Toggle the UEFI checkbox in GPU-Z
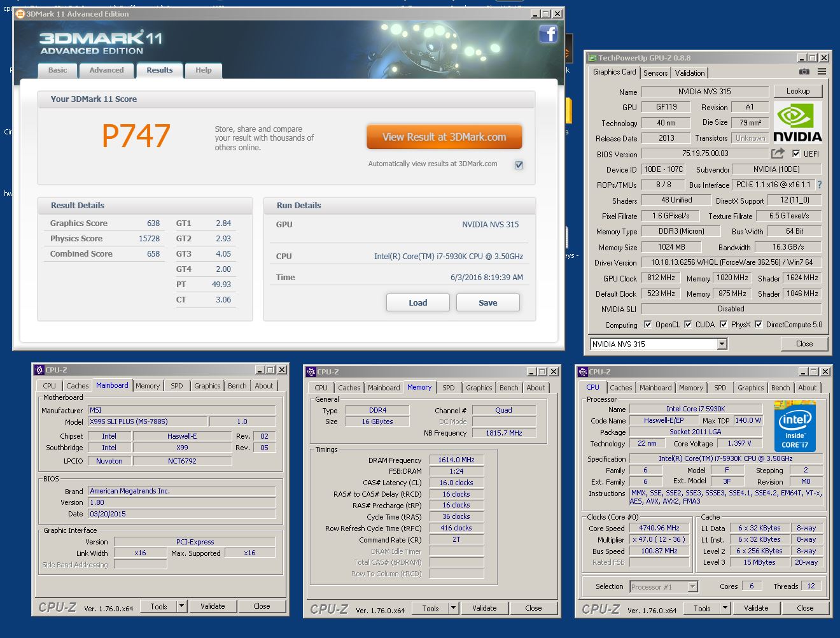840x638 pixels. tap(795, 153)
